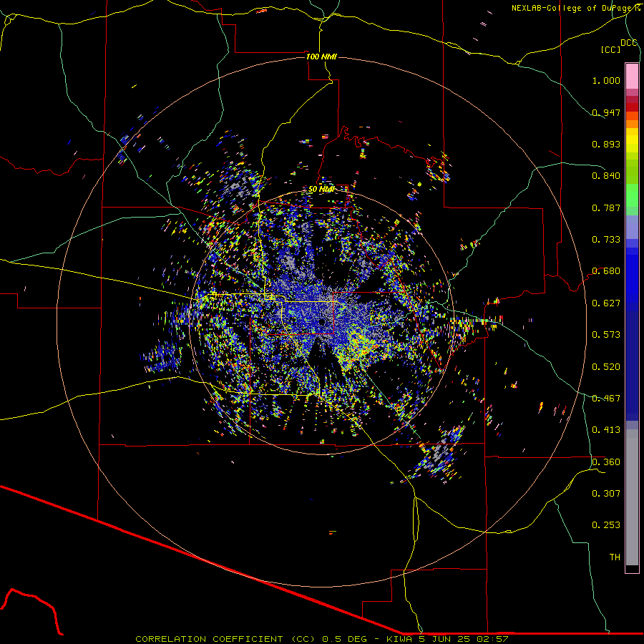The width and height of the screenshot is (644, 644).
Task: Click the 0.307 legend value
Action: (606, 494)
